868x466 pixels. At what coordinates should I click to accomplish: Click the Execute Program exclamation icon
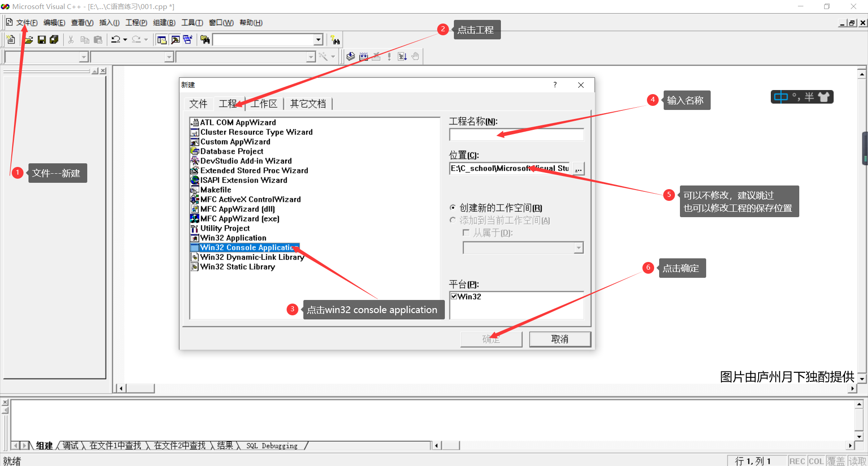[389, 57]
